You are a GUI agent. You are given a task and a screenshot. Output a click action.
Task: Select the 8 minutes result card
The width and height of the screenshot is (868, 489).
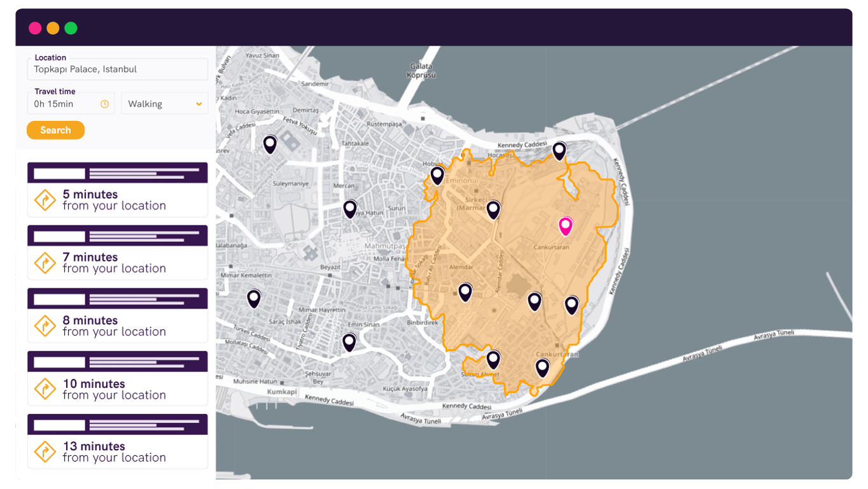118,316
